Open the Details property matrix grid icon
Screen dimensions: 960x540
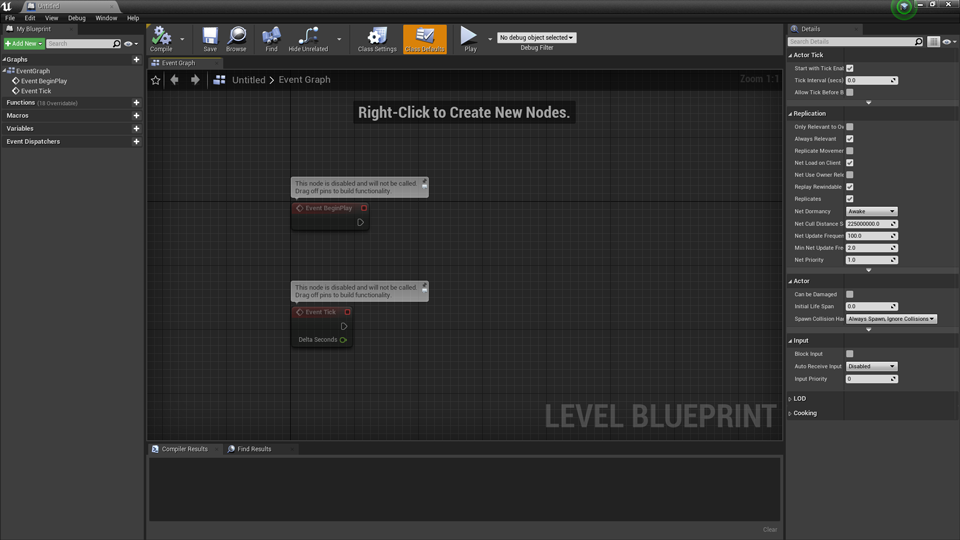933,42
